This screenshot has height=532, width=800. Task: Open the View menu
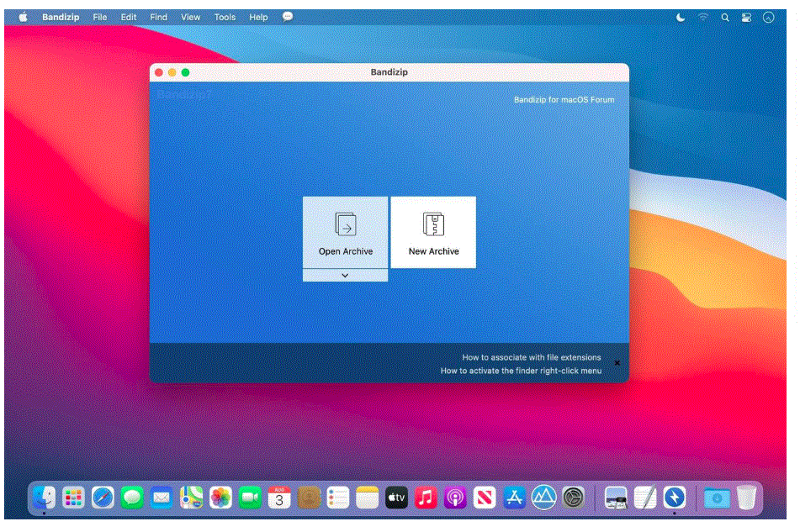click(190, 17)
